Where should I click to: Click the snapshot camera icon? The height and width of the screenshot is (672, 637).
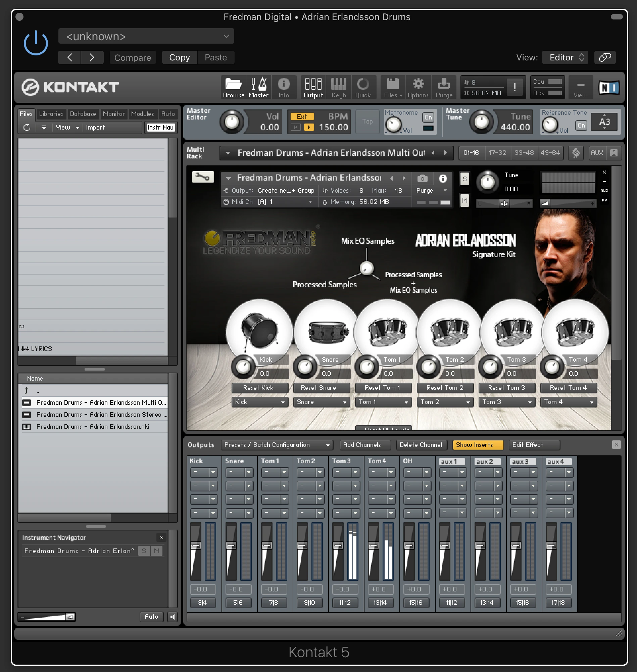(422, 178)
